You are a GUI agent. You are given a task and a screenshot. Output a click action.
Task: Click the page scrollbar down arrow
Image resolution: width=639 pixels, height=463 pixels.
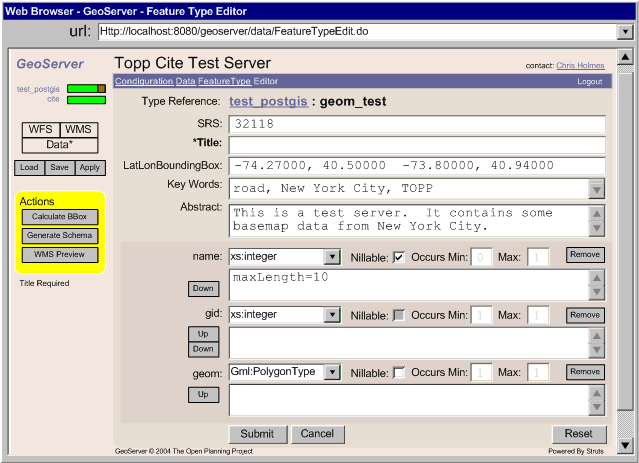pyautogui.click(x=625, y=445)
